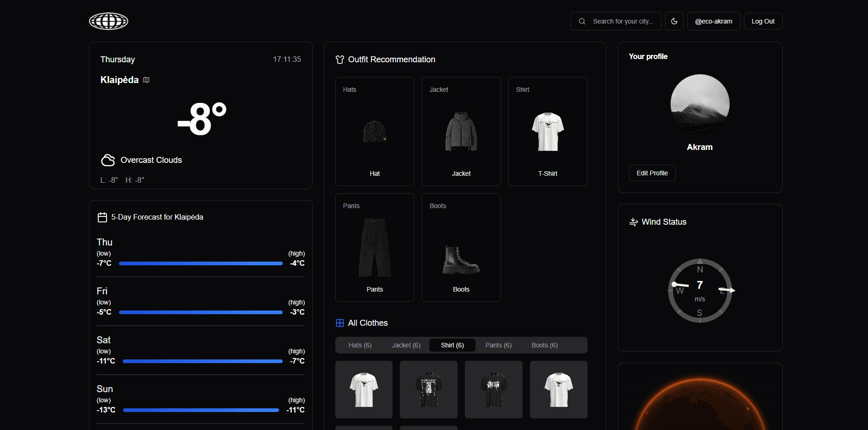
Task: Switch to the Jacket (6) tab
Action: 406,345
